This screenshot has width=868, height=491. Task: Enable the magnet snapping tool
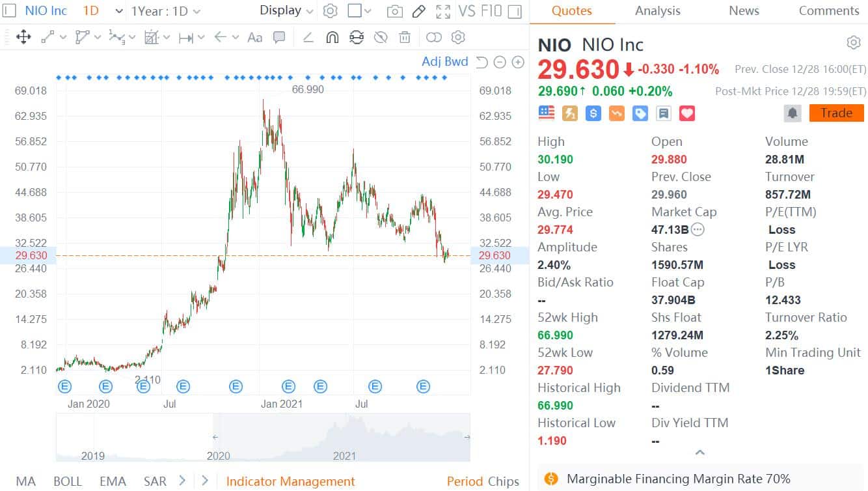332,37
